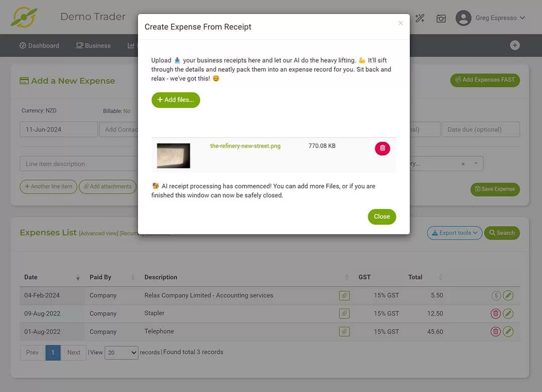This screenshot has width=542, height=392.
Task: Click the Line item description field
Action: click(79, 164)
